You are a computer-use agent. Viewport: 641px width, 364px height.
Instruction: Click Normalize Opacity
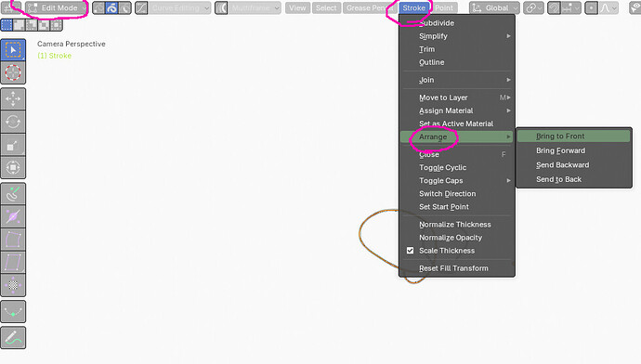click(x=457, y=238)
